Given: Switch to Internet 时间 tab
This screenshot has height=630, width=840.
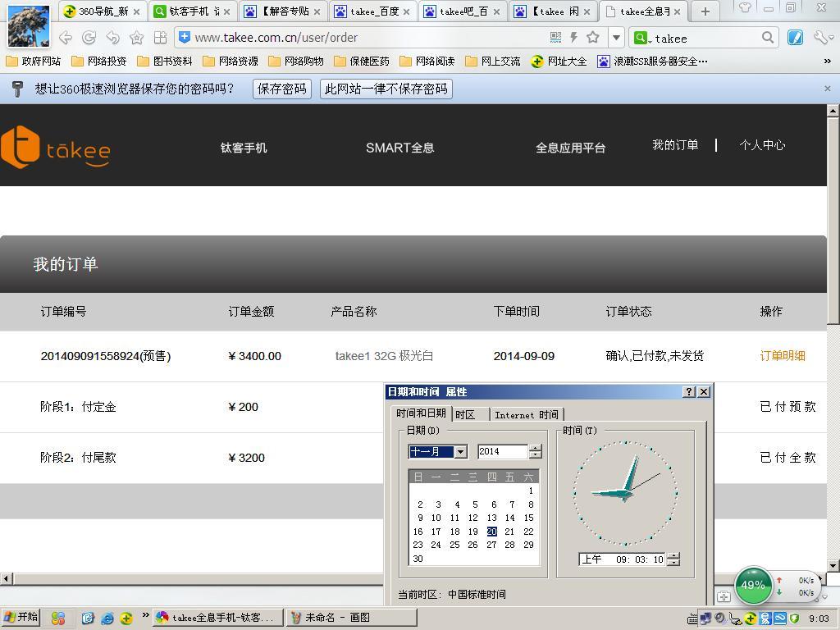Looking at the screenshot, I should click(527, 414).
